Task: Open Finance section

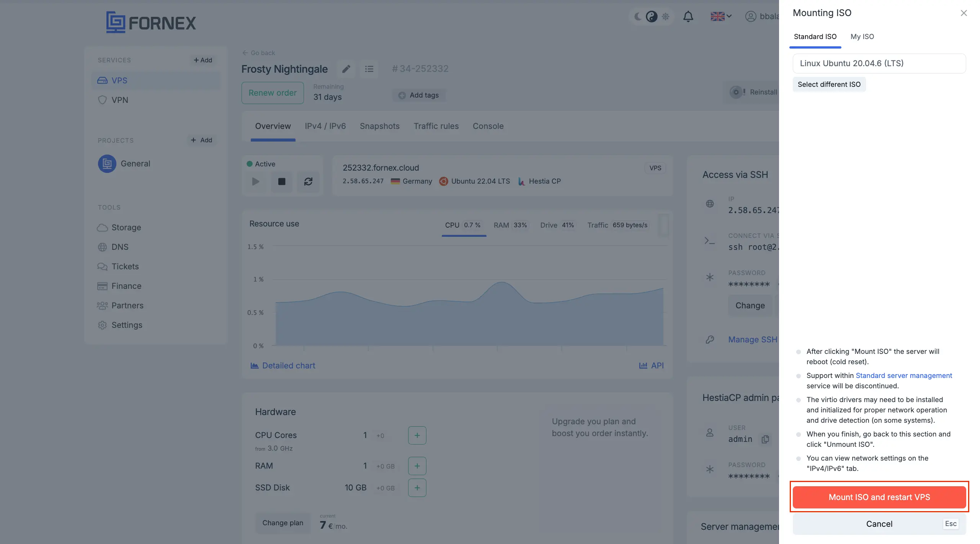Action: coord(119,286)
